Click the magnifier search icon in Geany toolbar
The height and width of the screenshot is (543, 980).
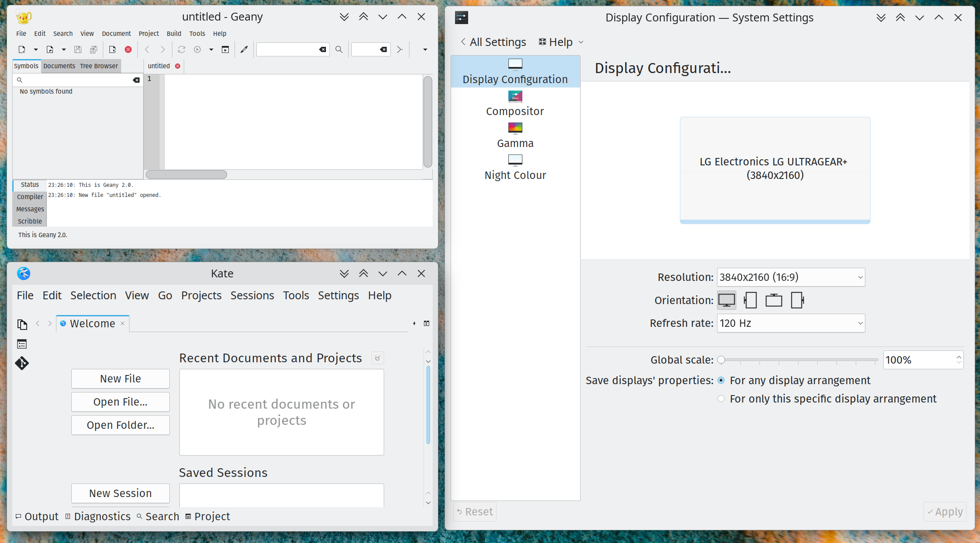(339, 49)
